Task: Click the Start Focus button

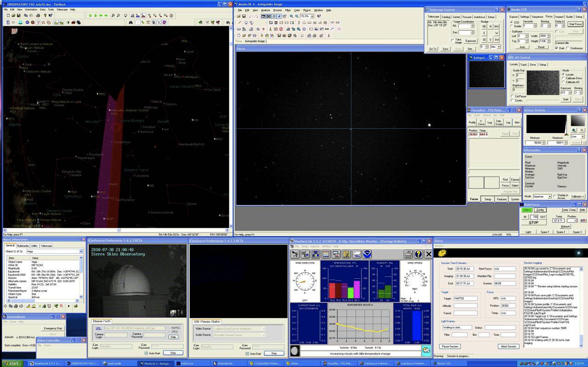Action: click(575, 24)
